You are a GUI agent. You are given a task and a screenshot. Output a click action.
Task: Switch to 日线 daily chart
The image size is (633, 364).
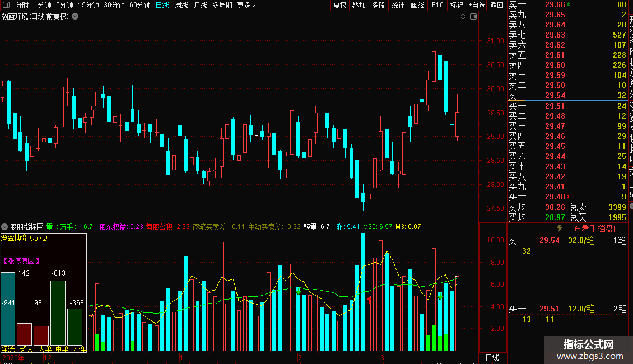click(162, 5)
